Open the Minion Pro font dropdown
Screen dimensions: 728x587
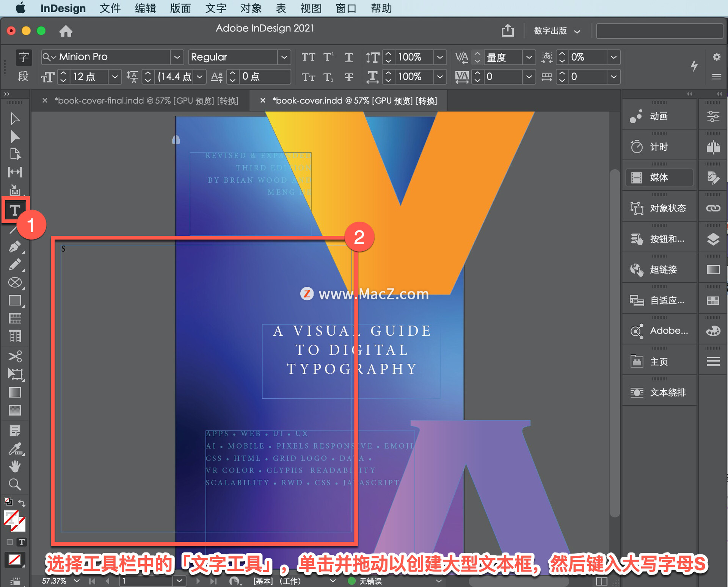click(x=177, y=57)
